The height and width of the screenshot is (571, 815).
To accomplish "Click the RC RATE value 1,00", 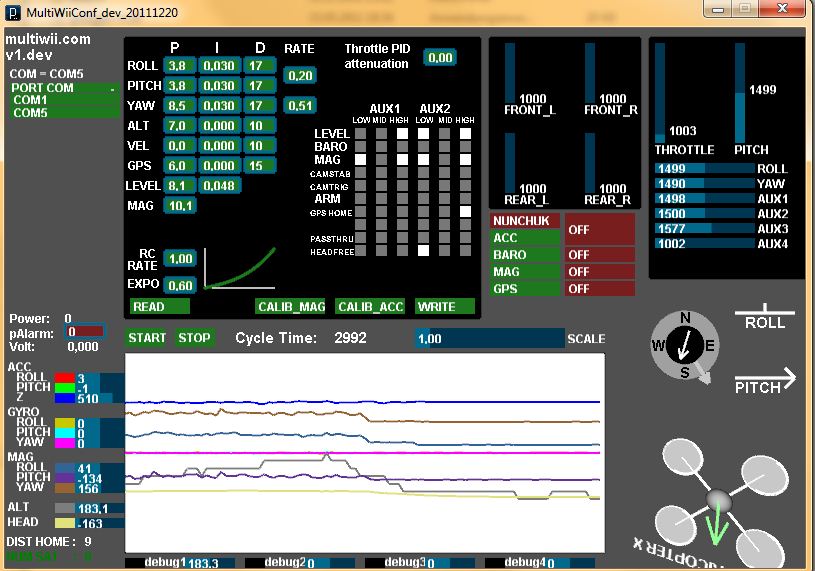I will click(x=180, y=259).
